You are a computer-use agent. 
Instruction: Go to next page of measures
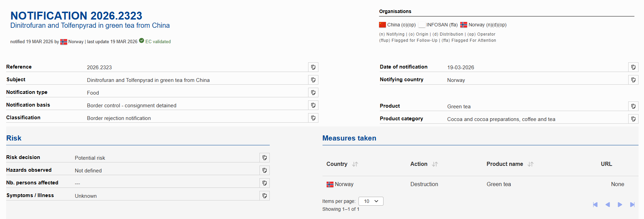pos(620,205)
